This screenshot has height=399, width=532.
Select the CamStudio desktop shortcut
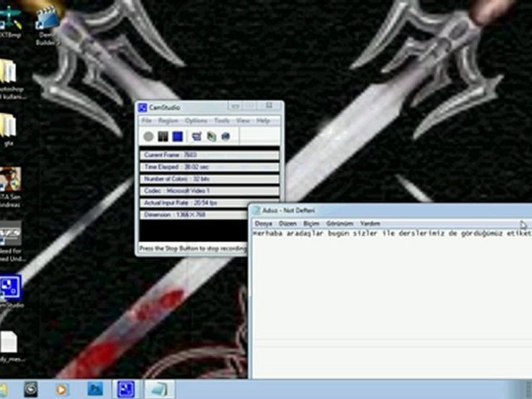pos(11,291)
